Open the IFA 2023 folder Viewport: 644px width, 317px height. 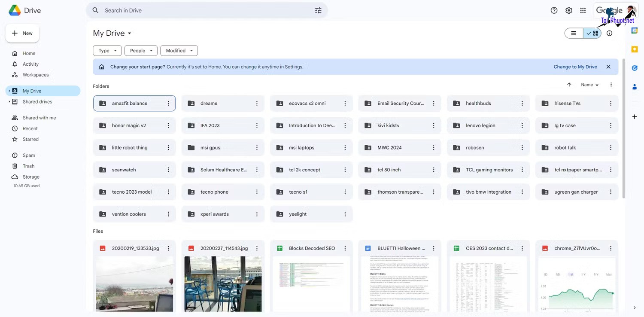coord(223,125)
